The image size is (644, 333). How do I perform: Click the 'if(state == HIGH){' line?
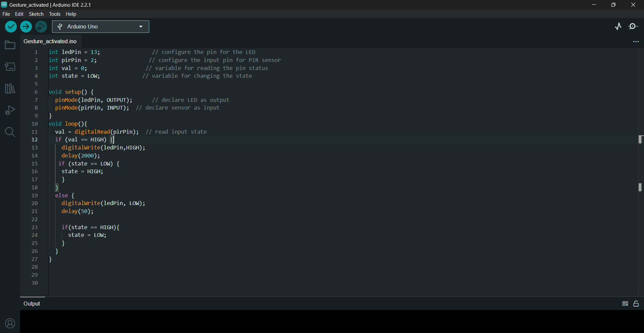point(91,227)
